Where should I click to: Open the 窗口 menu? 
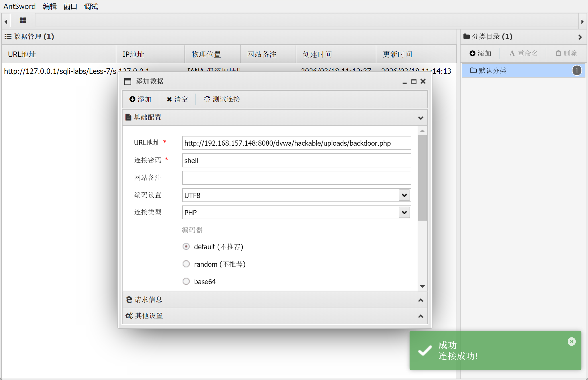click(70, 6)
